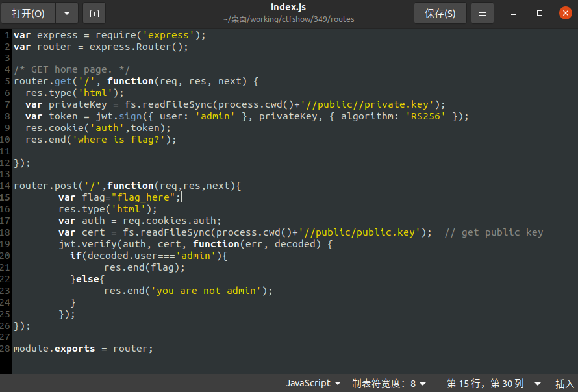The height and width of the screenshot is (392, 578).
Task: Toggle the insert mode (插入) indicator
Action: pos(565,384)
